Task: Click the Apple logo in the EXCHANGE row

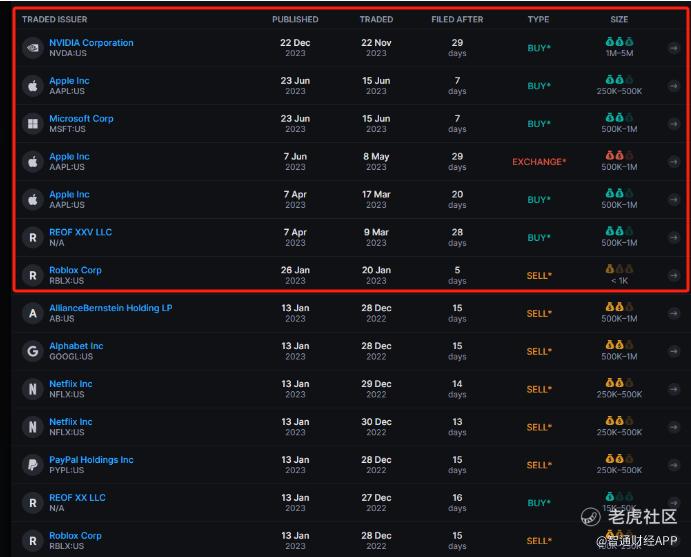Action: [x=33, y=161]
